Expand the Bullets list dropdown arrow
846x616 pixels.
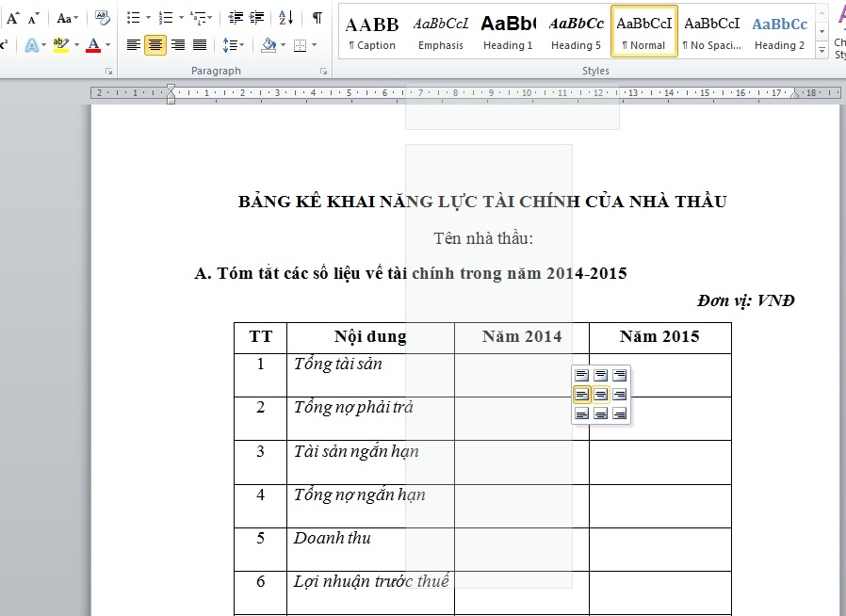[148, 18]
